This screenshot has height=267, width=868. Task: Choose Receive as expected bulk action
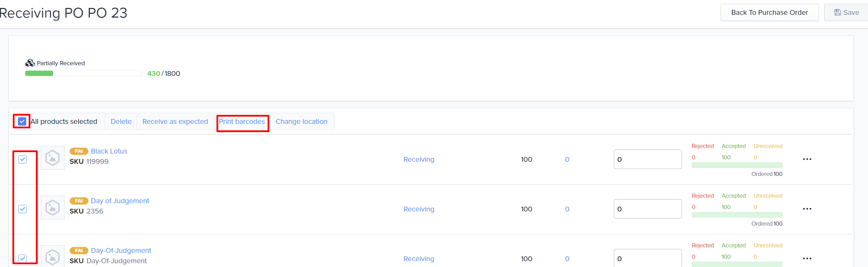coord(175,121)
